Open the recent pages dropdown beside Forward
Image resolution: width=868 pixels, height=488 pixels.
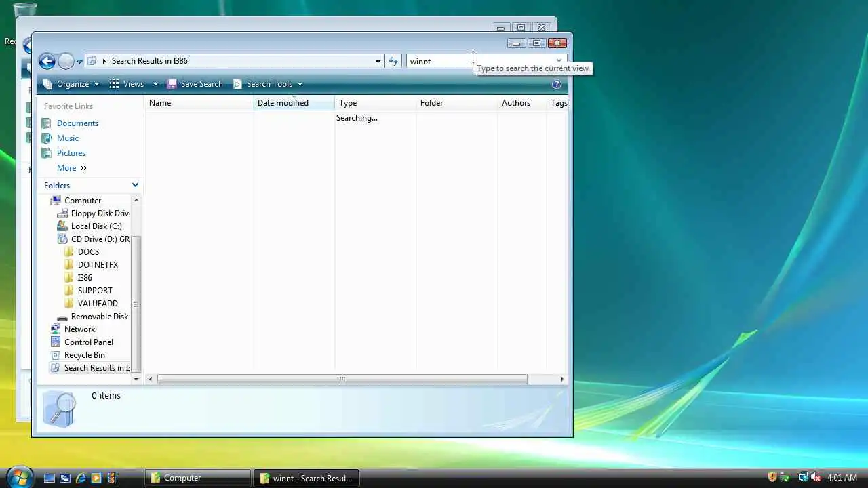79,62
